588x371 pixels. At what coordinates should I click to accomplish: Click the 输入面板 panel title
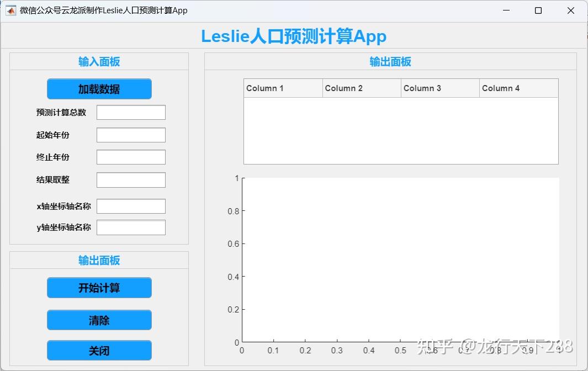99,61
